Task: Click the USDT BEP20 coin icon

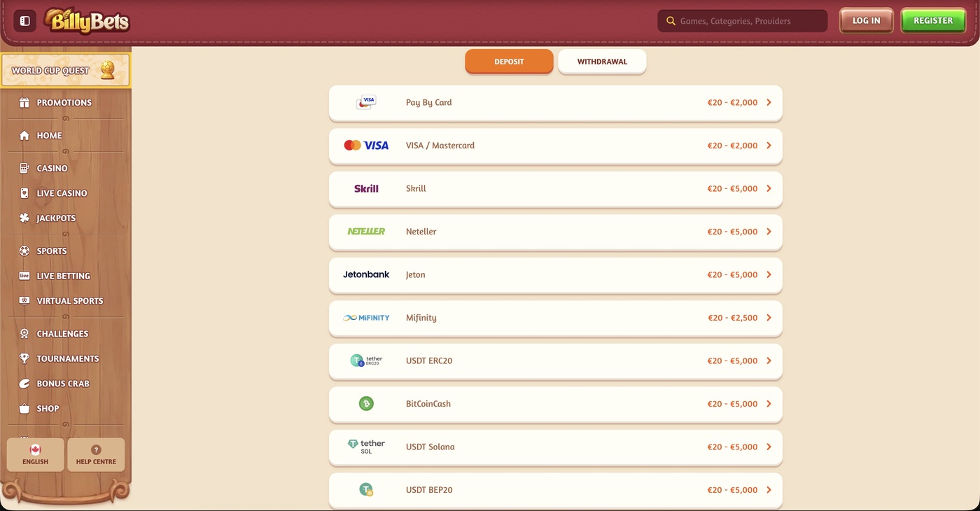Action: (366, 490)
